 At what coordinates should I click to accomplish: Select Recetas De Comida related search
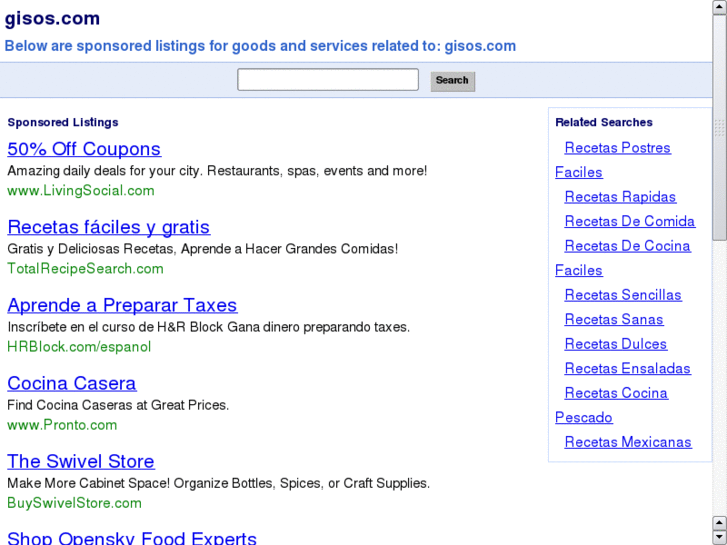coord(630,221)
